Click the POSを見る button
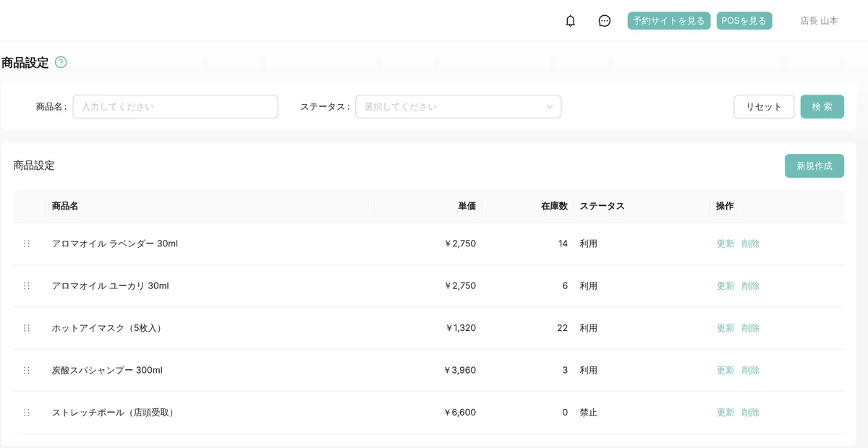This screenshot has height=448, width=868. [x=744, y=21]
